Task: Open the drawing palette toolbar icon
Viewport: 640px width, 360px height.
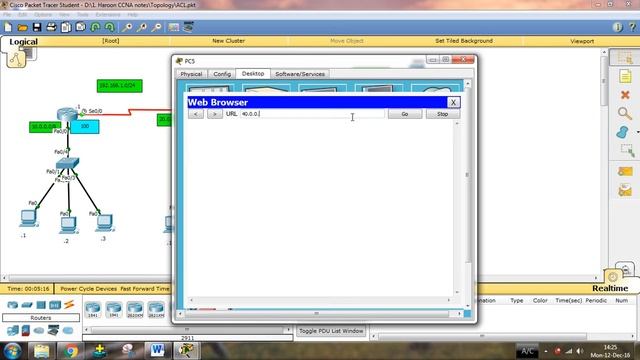Action: (173, 27)
